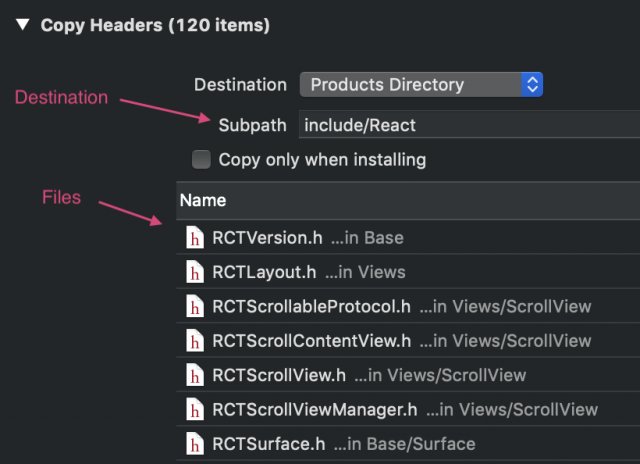The width and height of the screenshot is (640, 464).
Task: Click the Views/ScrollView path of RCTScrollableProtocol.h
Action: 505,306
